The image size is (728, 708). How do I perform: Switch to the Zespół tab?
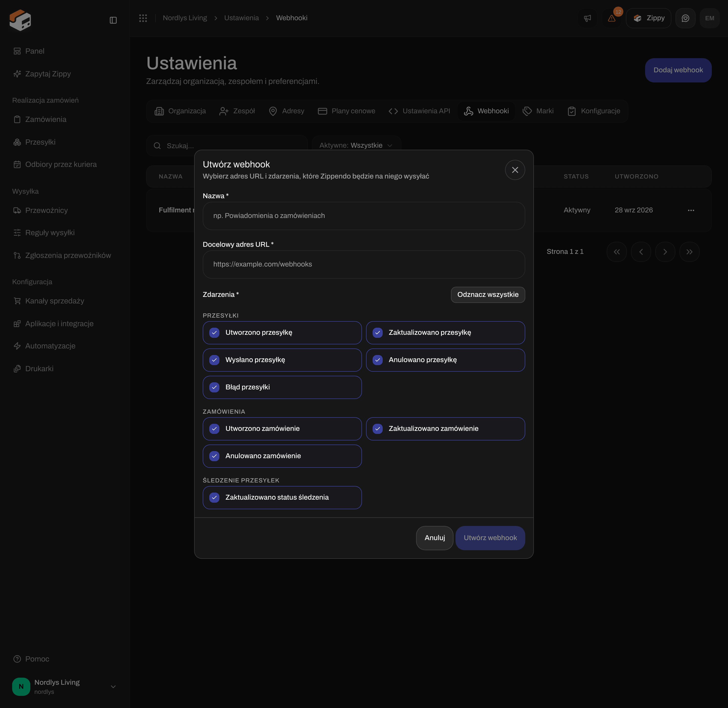(x=237, y=111)
